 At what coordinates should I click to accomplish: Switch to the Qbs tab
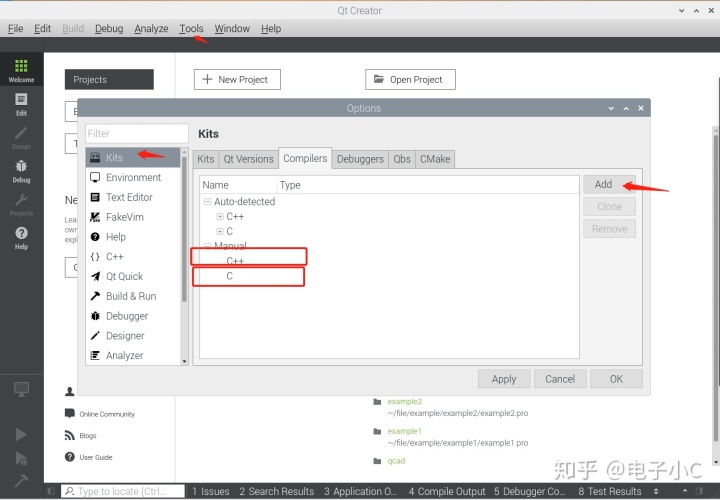click(x=402, y=159)
